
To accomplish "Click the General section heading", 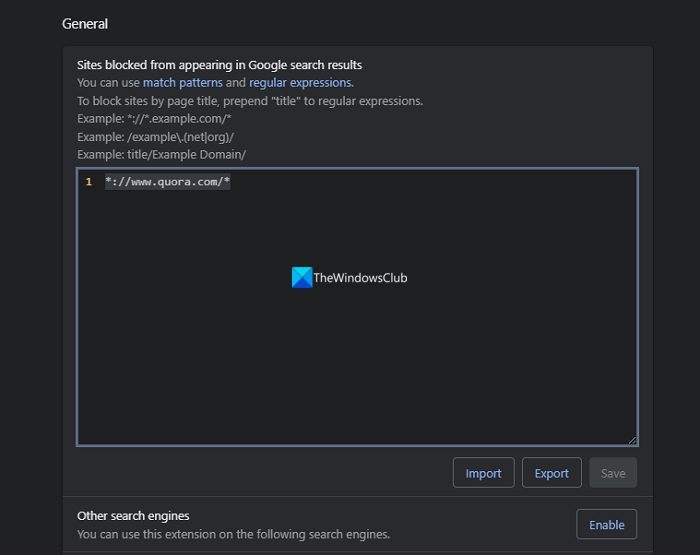I will click(85, 23).
